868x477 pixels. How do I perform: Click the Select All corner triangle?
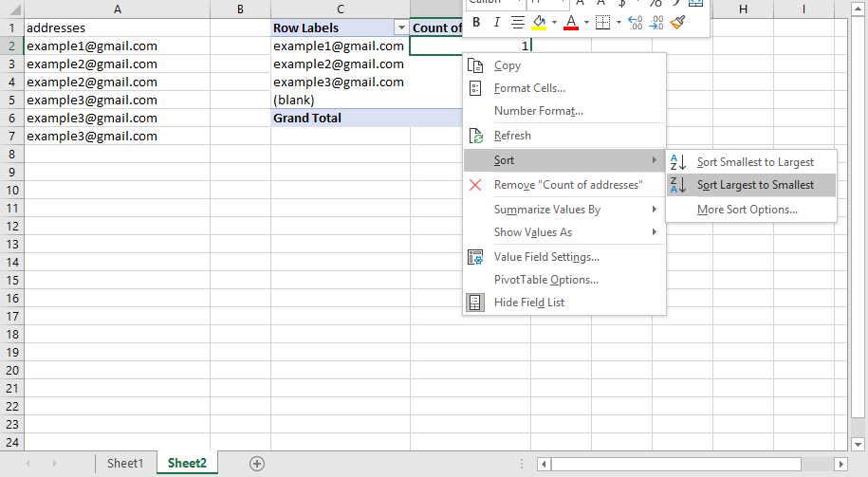tap(12, 9)
